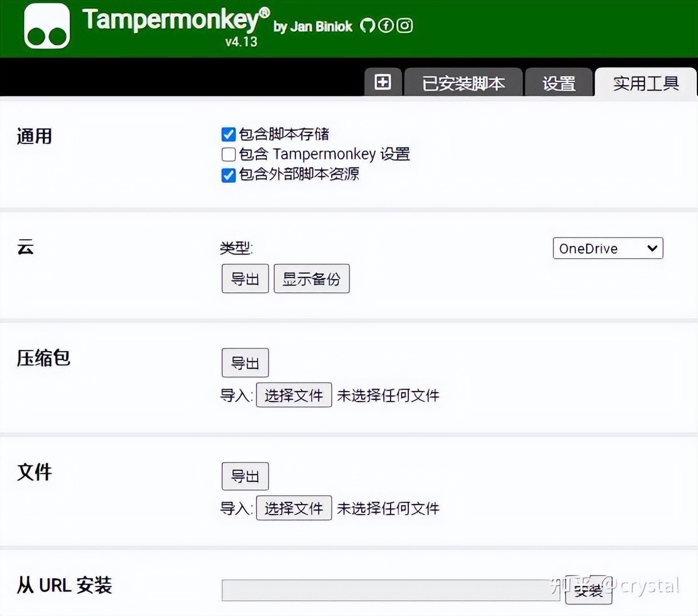Switch to the 设置 tab
The image size is (698, 616).
(558, 83)
